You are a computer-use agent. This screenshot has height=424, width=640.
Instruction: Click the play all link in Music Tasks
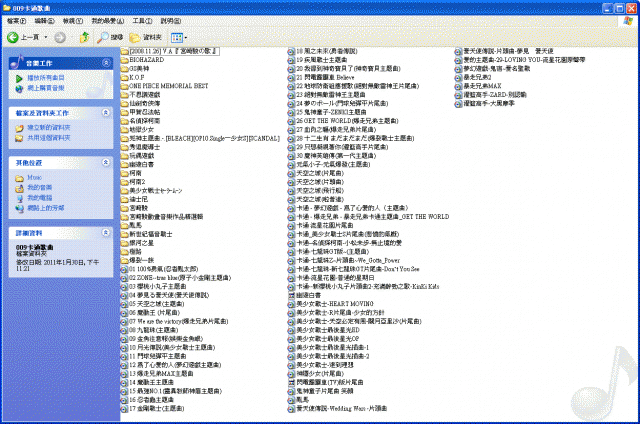(x=46, y=78)
